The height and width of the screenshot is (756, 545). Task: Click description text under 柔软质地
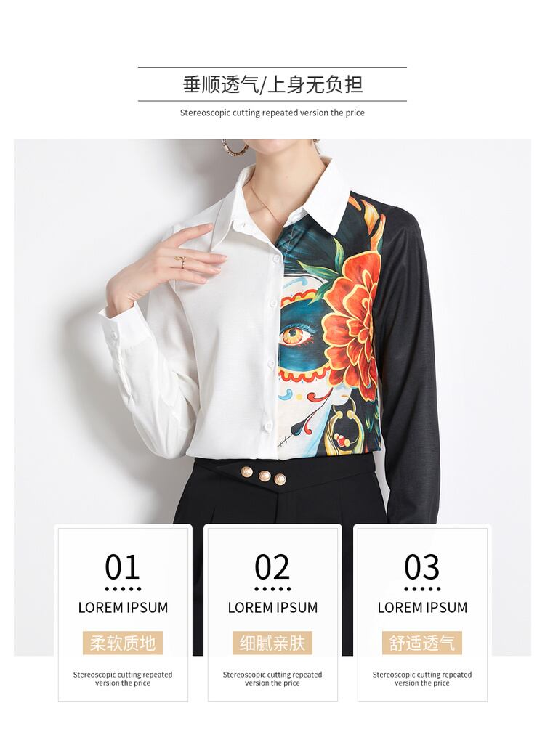tap(123, 678)
